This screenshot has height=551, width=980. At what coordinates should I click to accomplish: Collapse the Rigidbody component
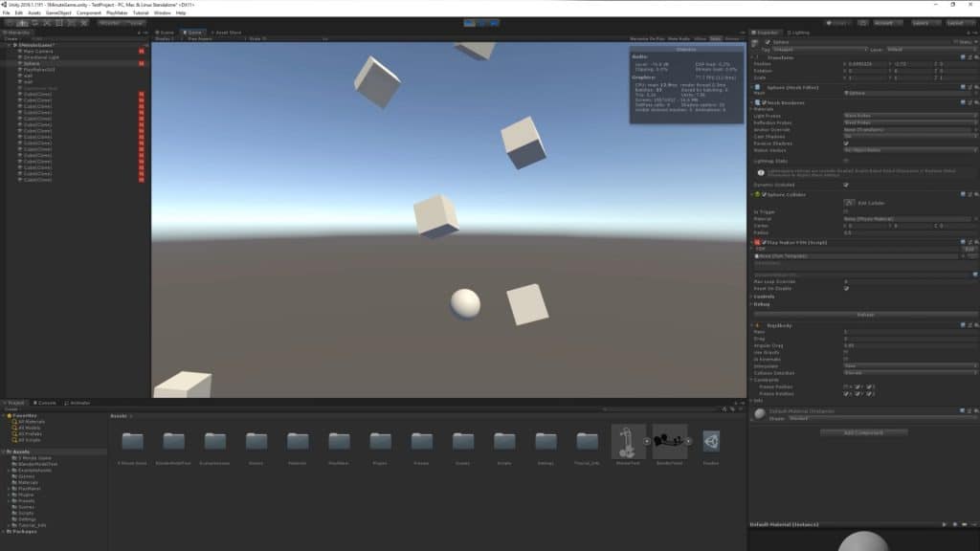752,325
